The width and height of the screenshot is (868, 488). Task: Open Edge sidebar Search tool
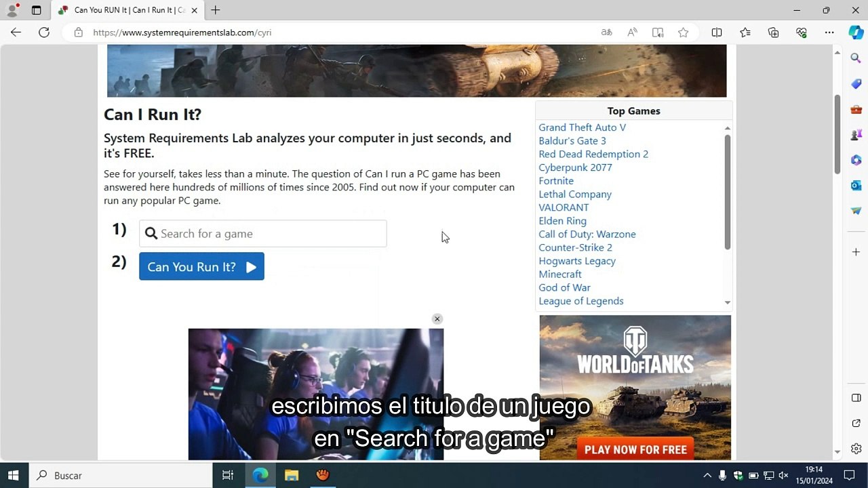point(856,58)
